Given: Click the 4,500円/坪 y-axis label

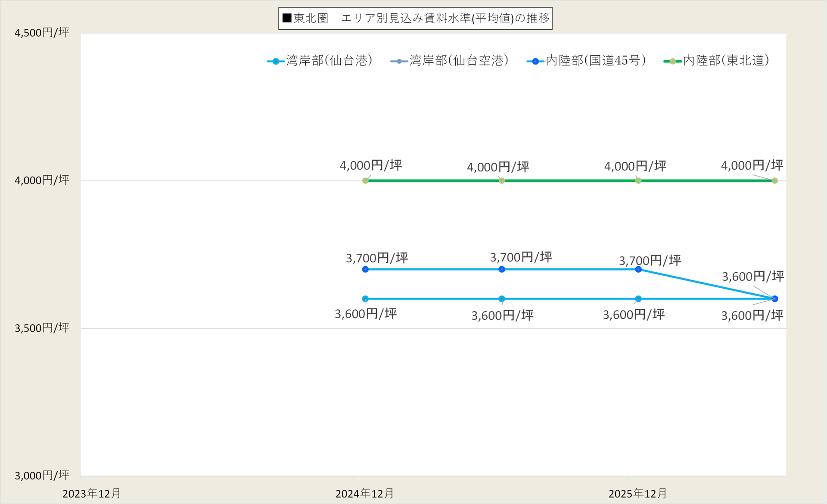Looking at the screenshot, I should click(x=42, y=32).
